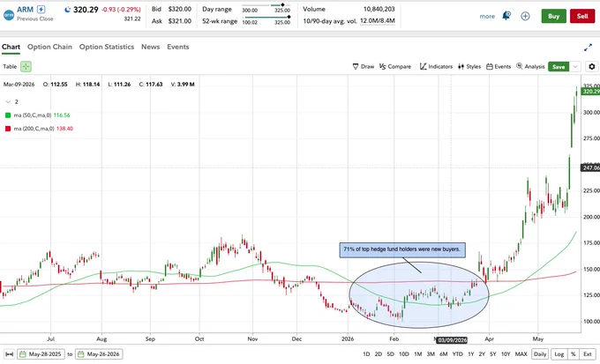Click the 03/09/2026 date marker on axis
Image resolution: width=600 pixels, height=364 pixels.
[x=453, y=340]
